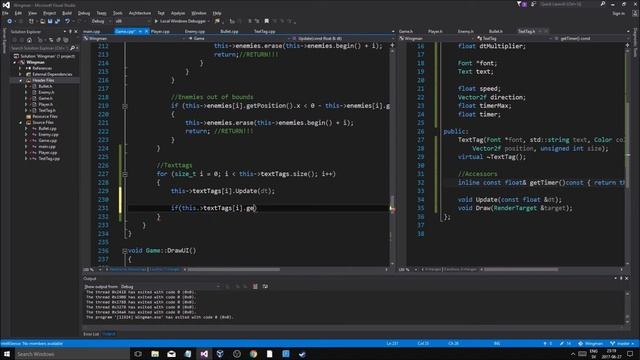Click the Clear All icon in Output panel
This screenshot has height=360, width=640.
[255, 287]
